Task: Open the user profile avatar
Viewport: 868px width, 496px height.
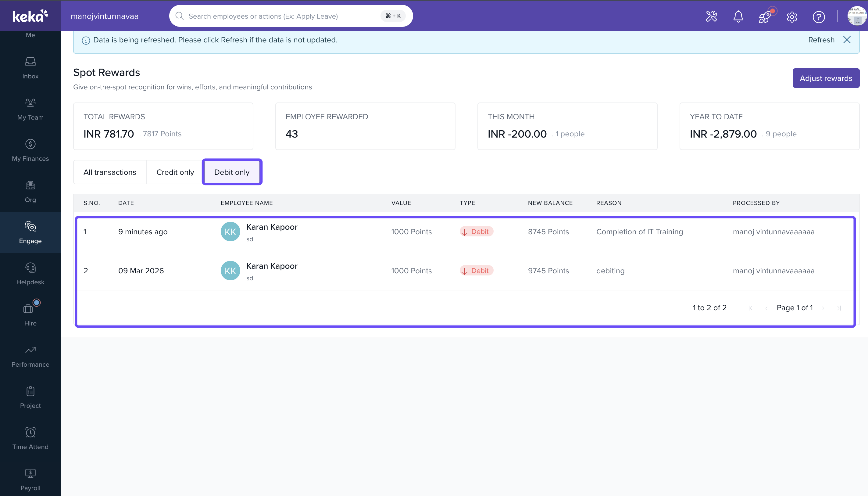Action: (x=856, y=16)
